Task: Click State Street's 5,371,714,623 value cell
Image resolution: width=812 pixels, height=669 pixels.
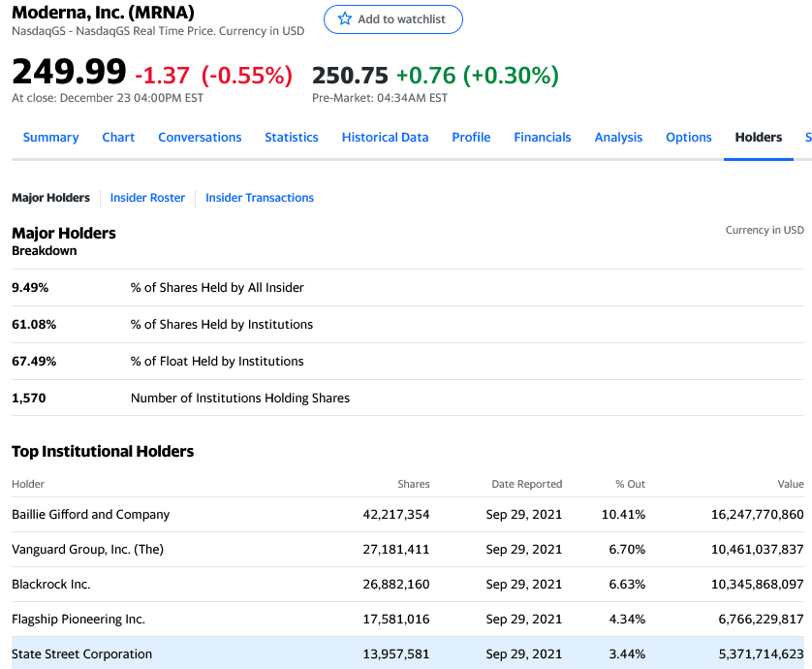Action: [762, 654]
